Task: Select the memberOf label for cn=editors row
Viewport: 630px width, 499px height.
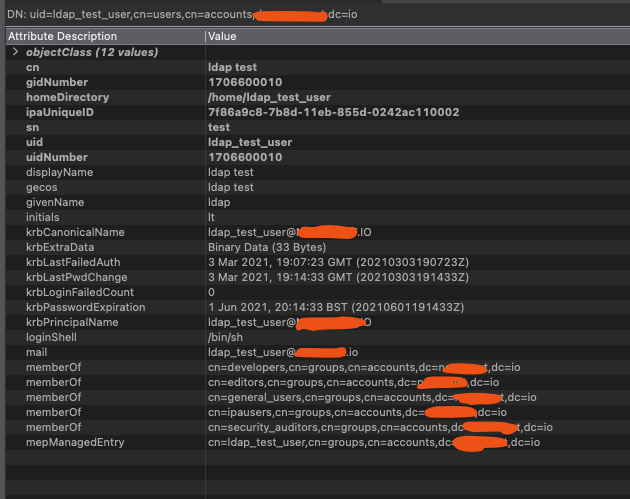Action: point(53,382)
